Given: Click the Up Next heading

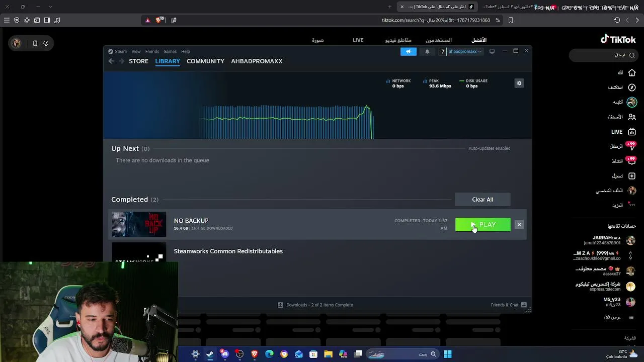Looking at the screenshot, I should click(x=125, y=148).
